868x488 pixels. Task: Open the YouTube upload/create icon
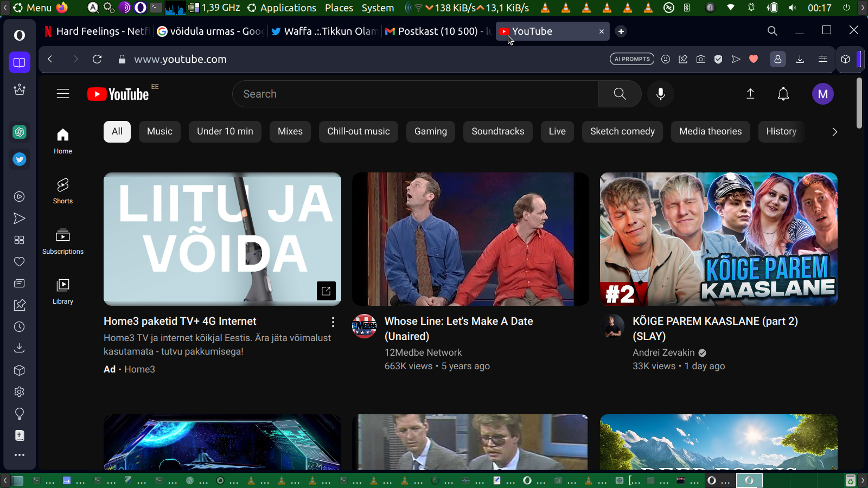[750, 94]
